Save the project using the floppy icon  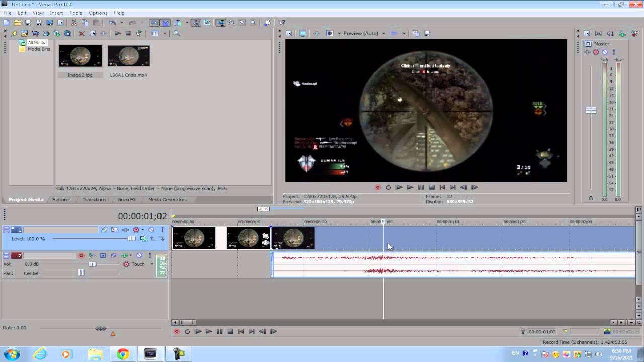coord(28,23)
